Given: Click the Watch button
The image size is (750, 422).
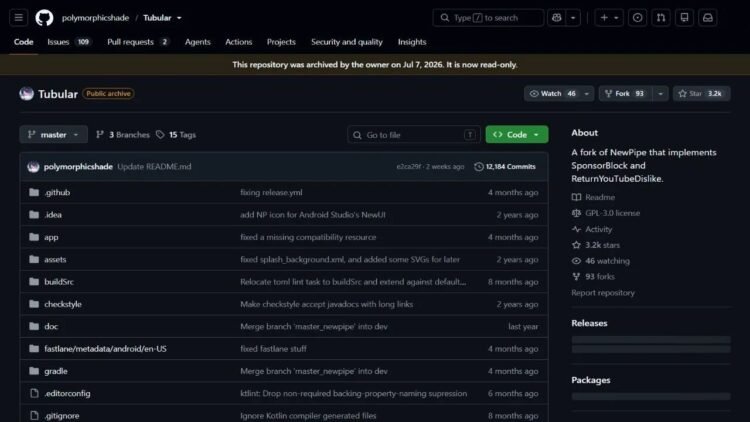Looking at the screenshot, I should [553, 94].
